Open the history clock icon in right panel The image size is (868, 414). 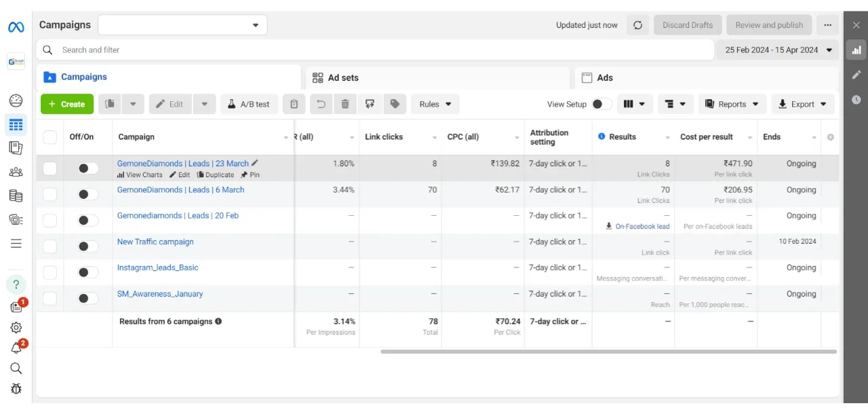point(856,100)
